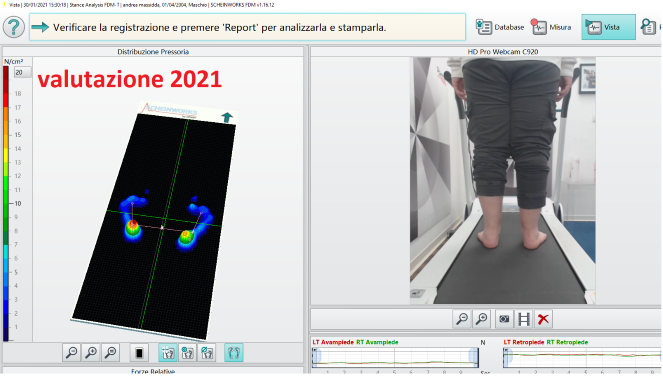Screen dimensions: 663x376
Task: Toggle the crosshair foot overlay button
Action: click(x=168, y=352)
